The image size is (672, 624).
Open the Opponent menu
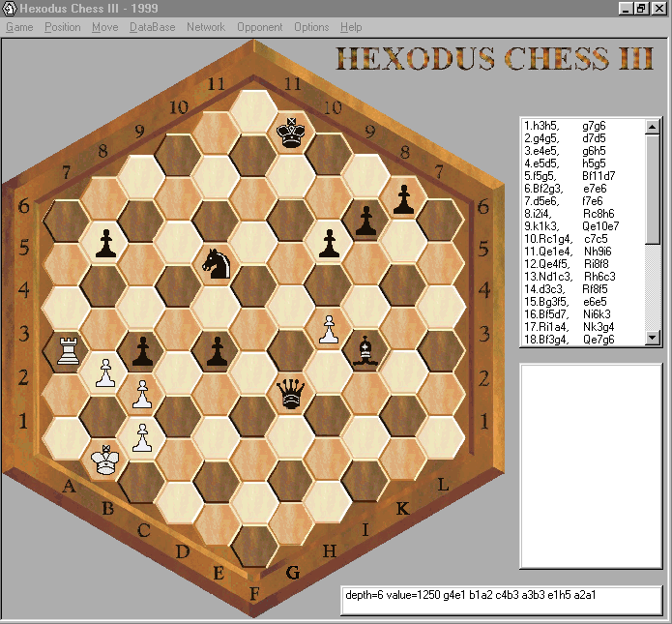260,27
